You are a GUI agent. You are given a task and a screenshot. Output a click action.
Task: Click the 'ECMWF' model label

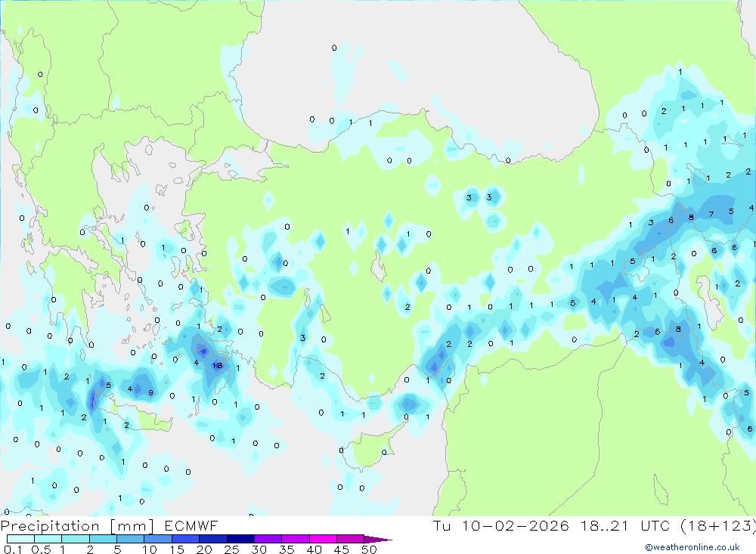[191, 526]
